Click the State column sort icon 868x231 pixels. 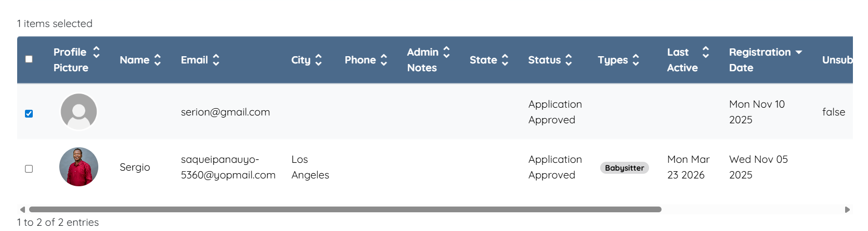coord(504,60)
